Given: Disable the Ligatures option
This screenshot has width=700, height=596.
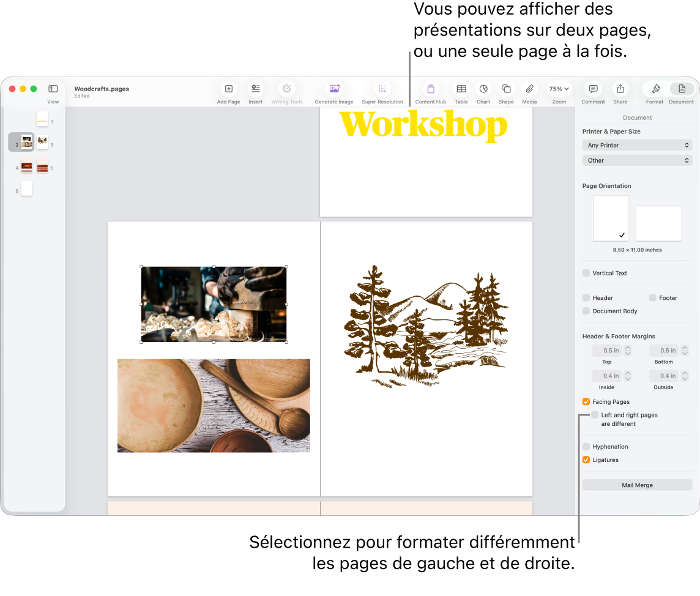Looking at the screenshot, I should pos(586,460).
